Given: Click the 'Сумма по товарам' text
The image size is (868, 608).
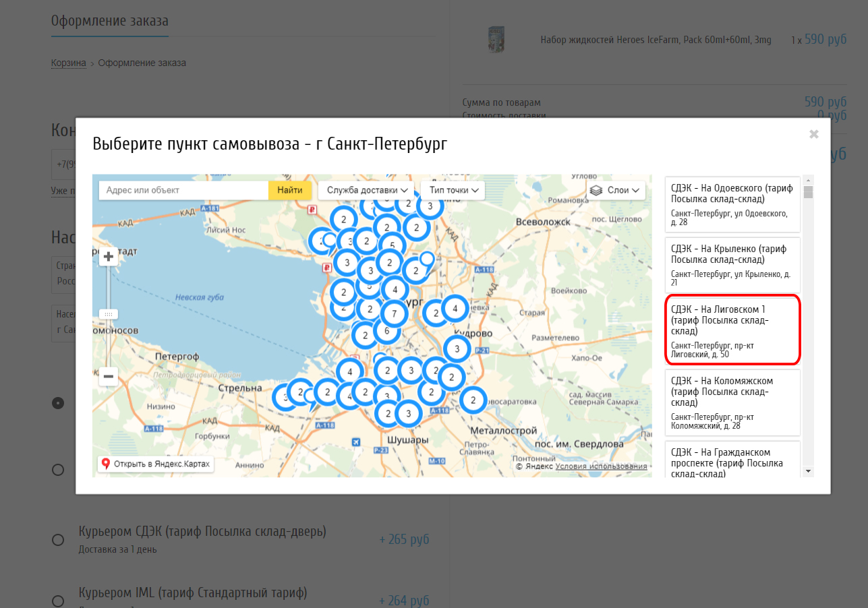Looking at the screenshot, I should tap(502, 102).
